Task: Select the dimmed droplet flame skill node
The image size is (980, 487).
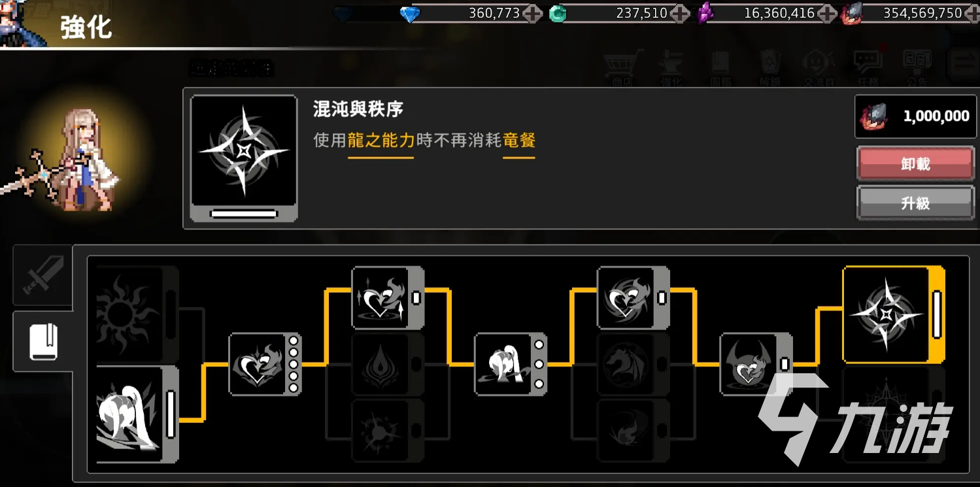Action: point(388,364)
